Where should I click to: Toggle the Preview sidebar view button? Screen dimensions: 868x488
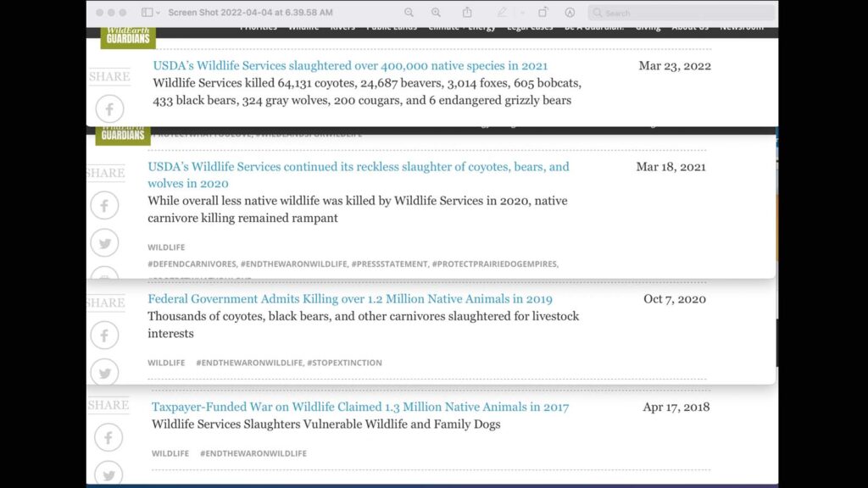[147, 12]
